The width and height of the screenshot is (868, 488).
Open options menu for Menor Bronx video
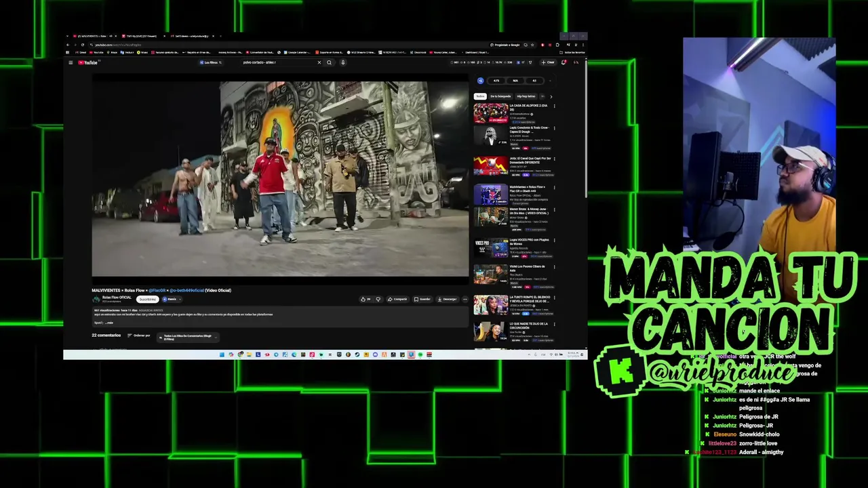(554, 210)
